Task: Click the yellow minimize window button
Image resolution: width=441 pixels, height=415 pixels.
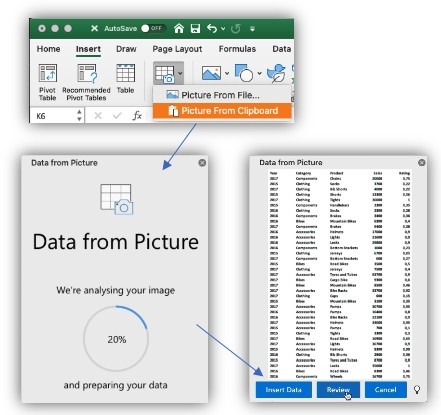Action: click(x=55, y=28)
